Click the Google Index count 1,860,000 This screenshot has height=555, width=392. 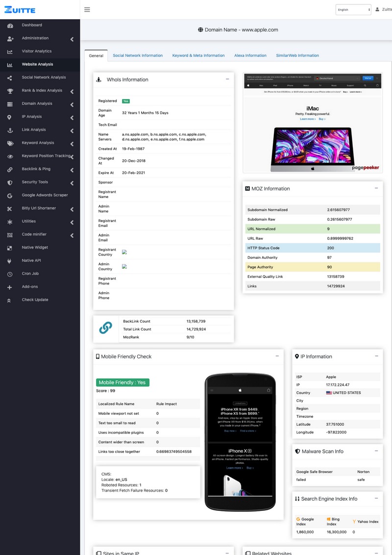click(x=305, y=532)
